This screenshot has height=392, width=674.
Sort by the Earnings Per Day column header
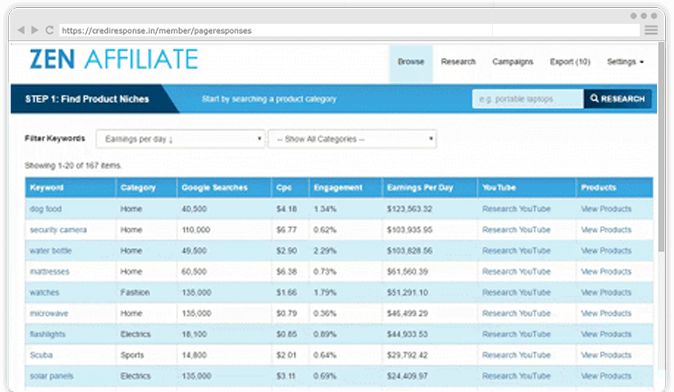(x=420, y=187)
